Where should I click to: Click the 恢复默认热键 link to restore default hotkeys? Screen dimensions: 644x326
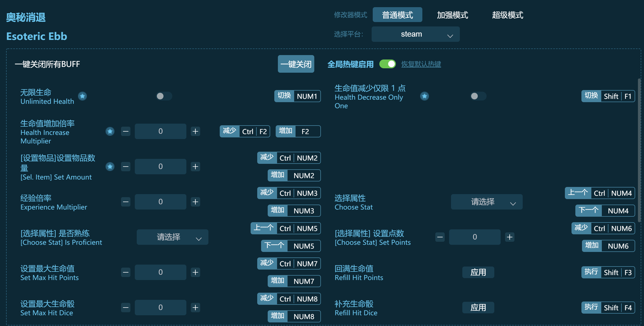pyautogui.click(x=421, y=64)
